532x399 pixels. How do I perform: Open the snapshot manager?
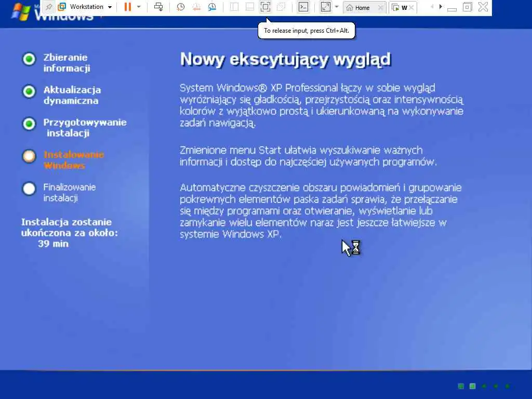point(212,7)
